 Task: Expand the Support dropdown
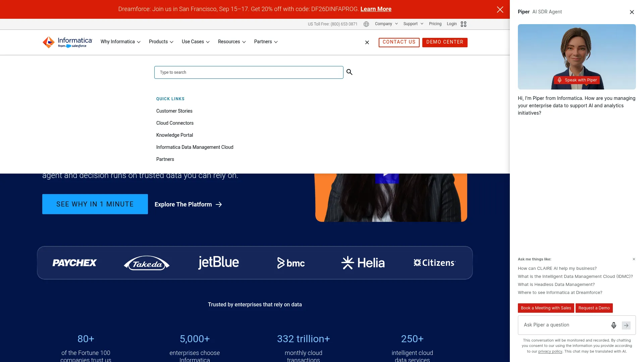[413, 24]
